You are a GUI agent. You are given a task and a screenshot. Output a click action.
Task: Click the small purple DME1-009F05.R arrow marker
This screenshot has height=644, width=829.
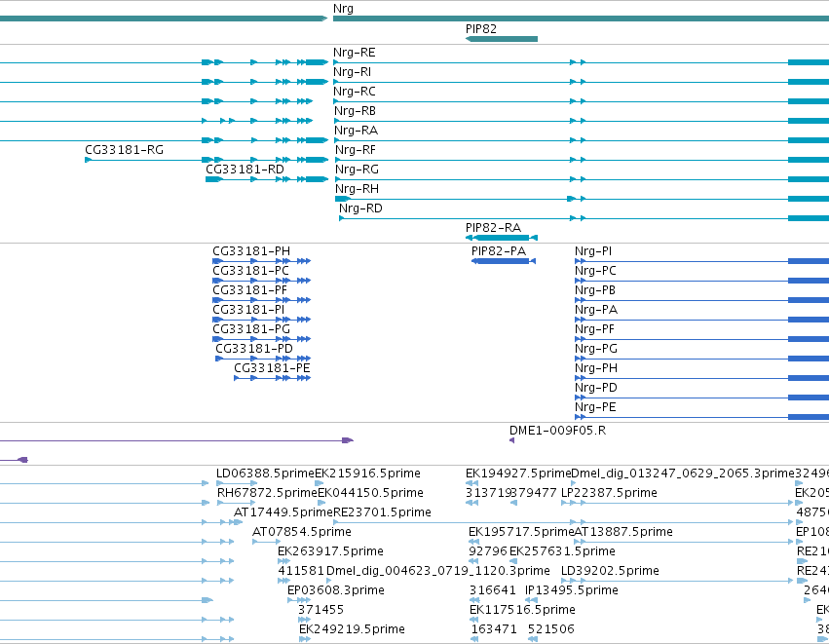click(511, 440)
